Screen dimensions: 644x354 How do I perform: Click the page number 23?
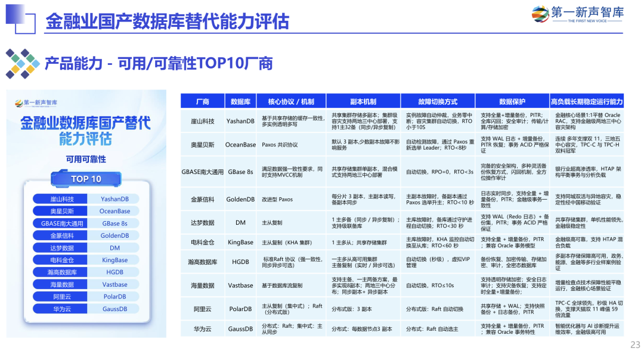pyautogui.click(x=635, y=344)
